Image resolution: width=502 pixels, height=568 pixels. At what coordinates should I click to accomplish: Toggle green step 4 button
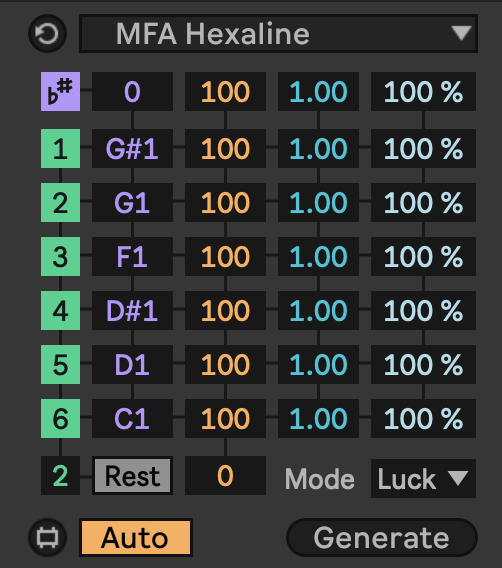click(60, 310)
